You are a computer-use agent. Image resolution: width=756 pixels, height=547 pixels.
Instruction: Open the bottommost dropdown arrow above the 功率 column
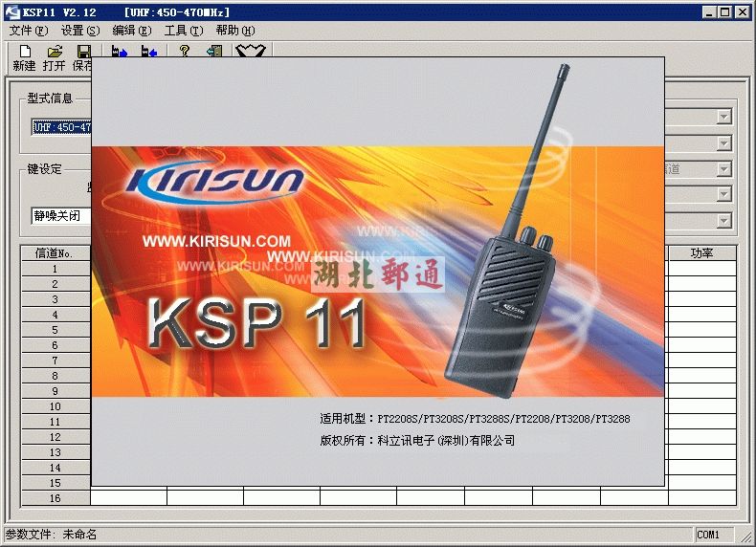(x=723, y=221)
